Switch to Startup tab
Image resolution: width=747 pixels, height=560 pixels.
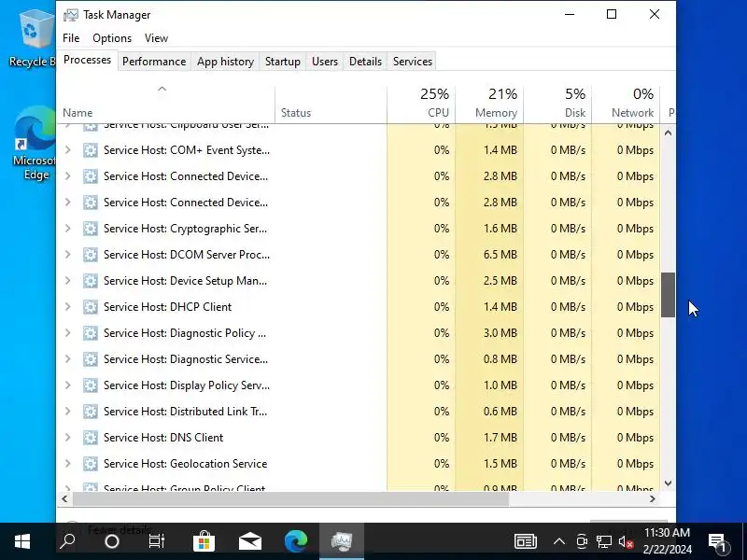tap(283, 62)
